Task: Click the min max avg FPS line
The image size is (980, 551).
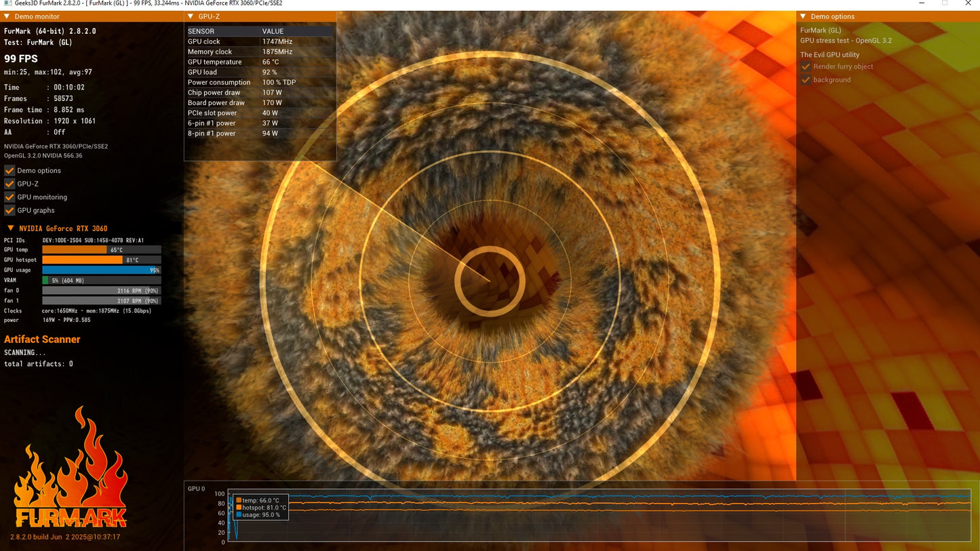Action: pos(48,72)
